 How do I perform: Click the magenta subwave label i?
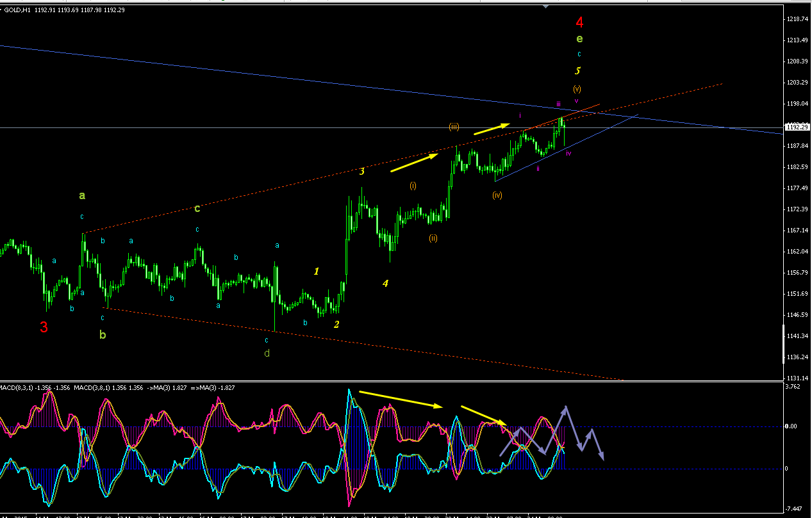click(520, 115)
